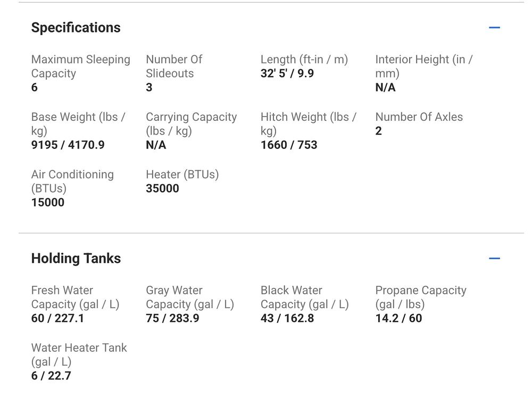Click the Interior Height label
Screen dimensions: 532x405
(423, 67)
